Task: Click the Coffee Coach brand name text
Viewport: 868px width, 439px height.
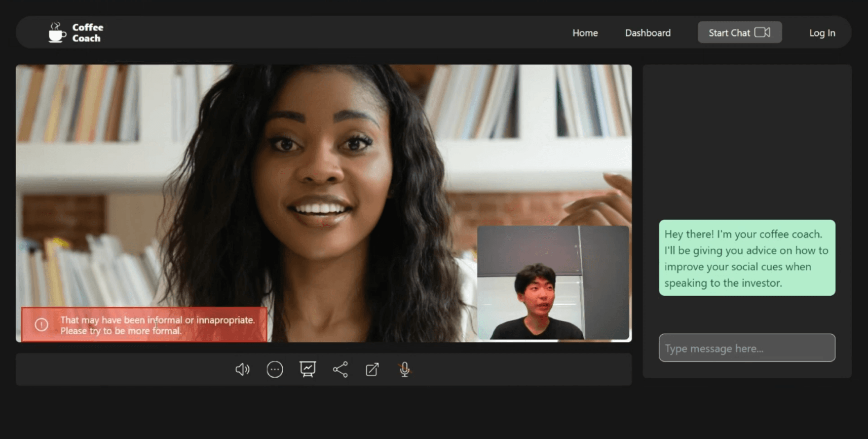Action: pos(87,32)
